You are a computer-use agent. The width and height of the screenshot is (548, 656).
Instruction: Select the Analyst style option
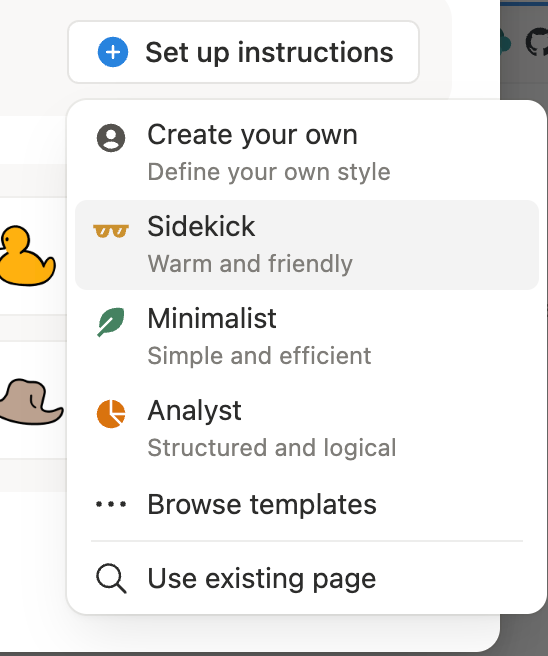307,429
